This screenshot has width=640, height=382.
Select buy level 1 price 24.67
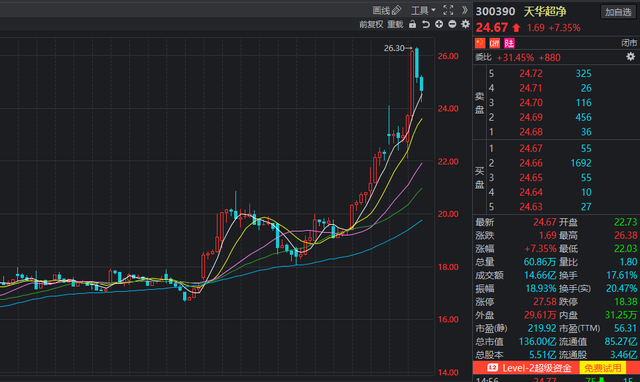(531, 149)
